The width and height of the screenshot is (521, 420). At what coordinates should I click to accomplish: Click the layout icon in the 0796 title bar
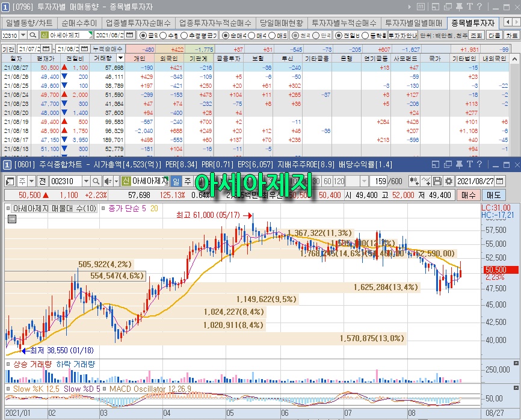[x=436, y=7]
